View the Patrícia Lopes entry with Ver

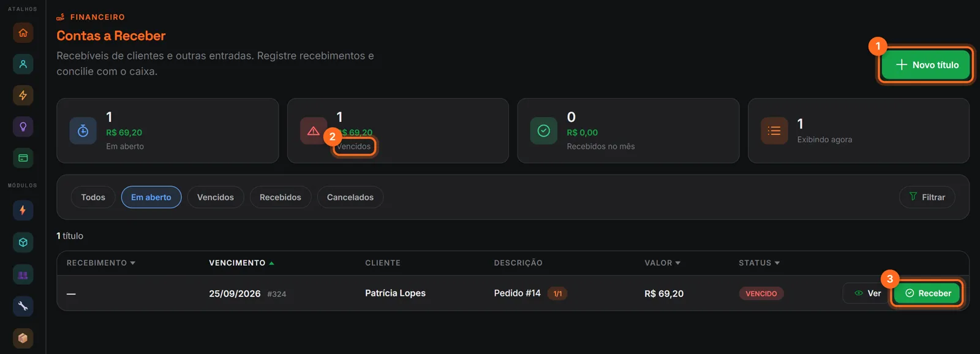coord(867,293)
